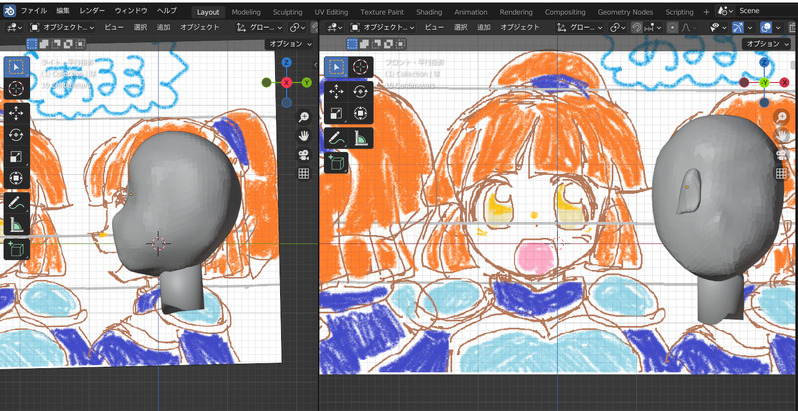Viewport: 798px width, 411px height.
Task: Toggle Show Overlays button in the Front Orthographic header
Action: click(x=765, y=27)
